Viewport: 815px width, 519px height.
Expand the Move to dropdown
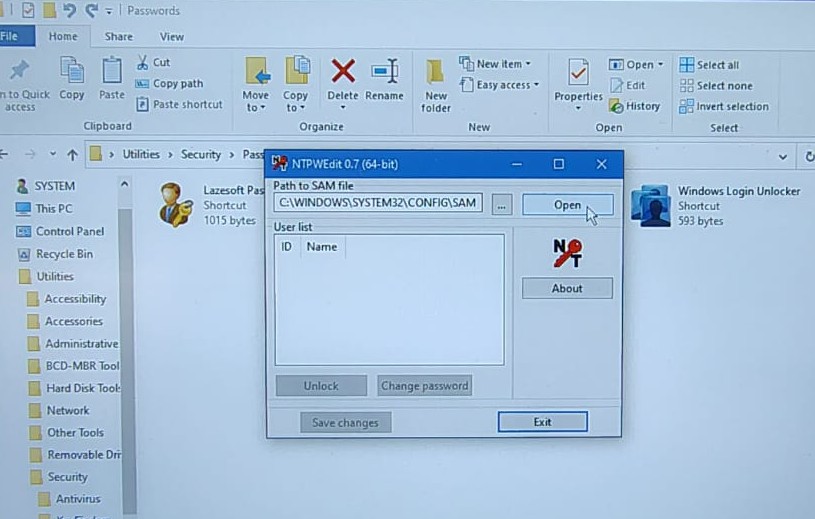point(255,107)
